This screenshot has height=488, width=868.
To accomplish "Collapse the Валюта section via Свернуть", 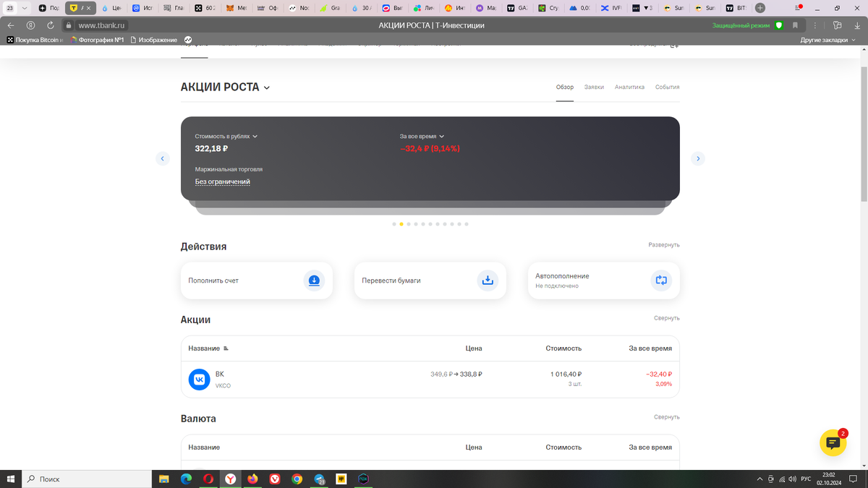I will [667, 417].
